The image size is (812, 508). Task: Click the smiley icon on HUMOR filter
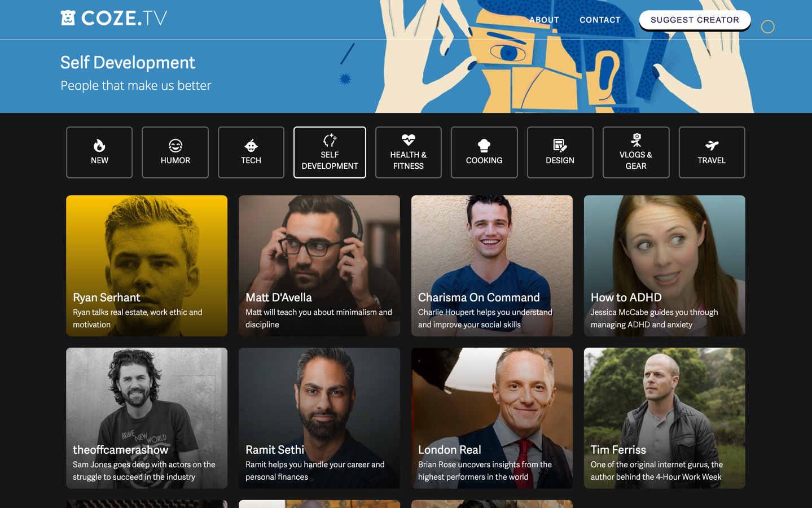coord(175,145)
